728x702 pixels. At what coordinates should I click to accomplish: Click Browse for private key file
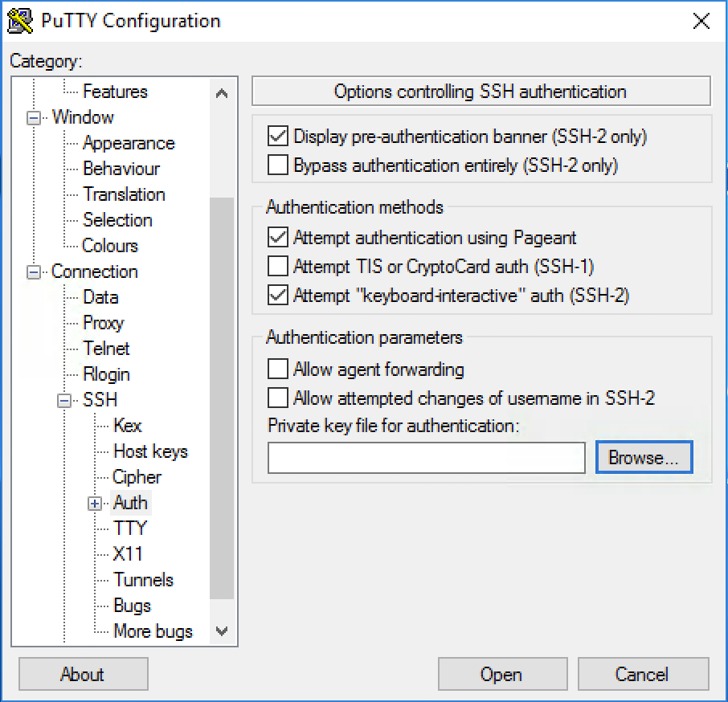[644, 458]
